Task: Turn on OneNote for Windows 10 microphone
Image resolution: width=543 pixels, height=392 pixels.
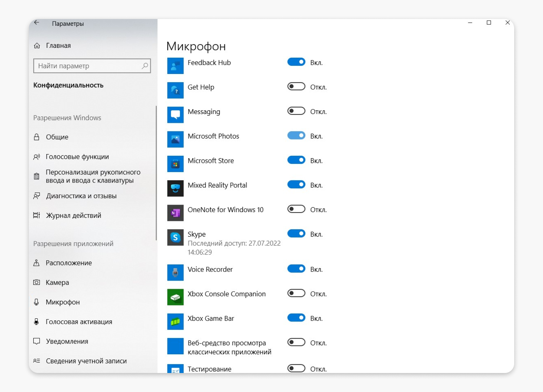Action: (296, 209)
